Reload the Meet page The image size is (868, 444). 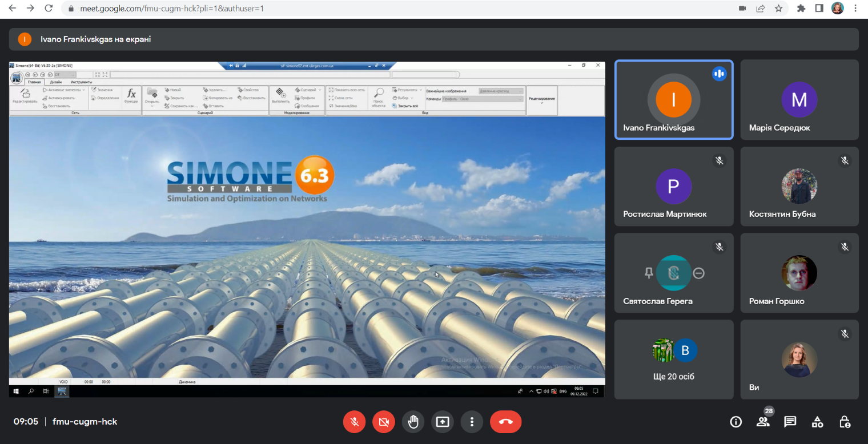coord(49,9)
